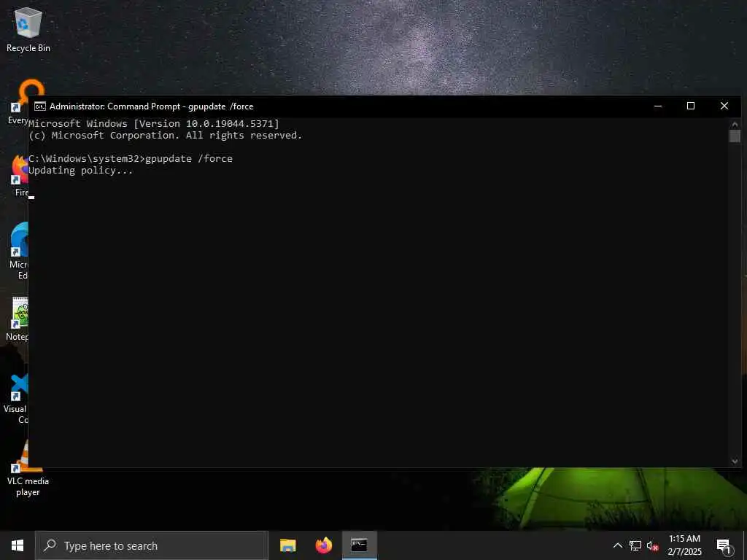
Task: Show hidden system tray icons
Action: (x=617, y=545)
